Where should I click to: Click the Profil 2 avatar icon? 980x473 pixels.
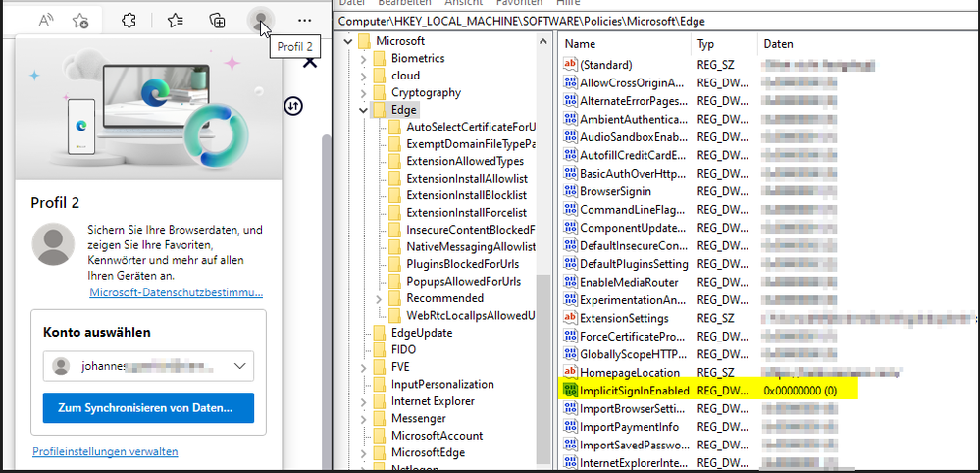[x=259, y=20]
